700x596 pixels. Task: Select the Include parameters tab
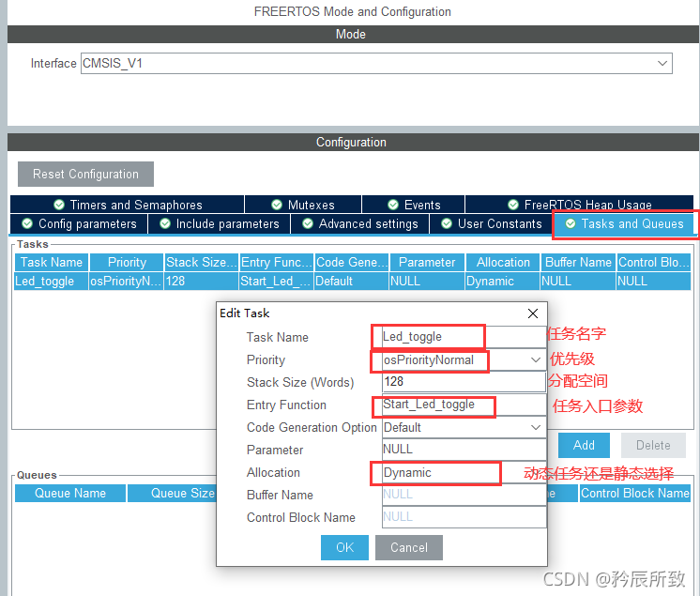(220, 223)
